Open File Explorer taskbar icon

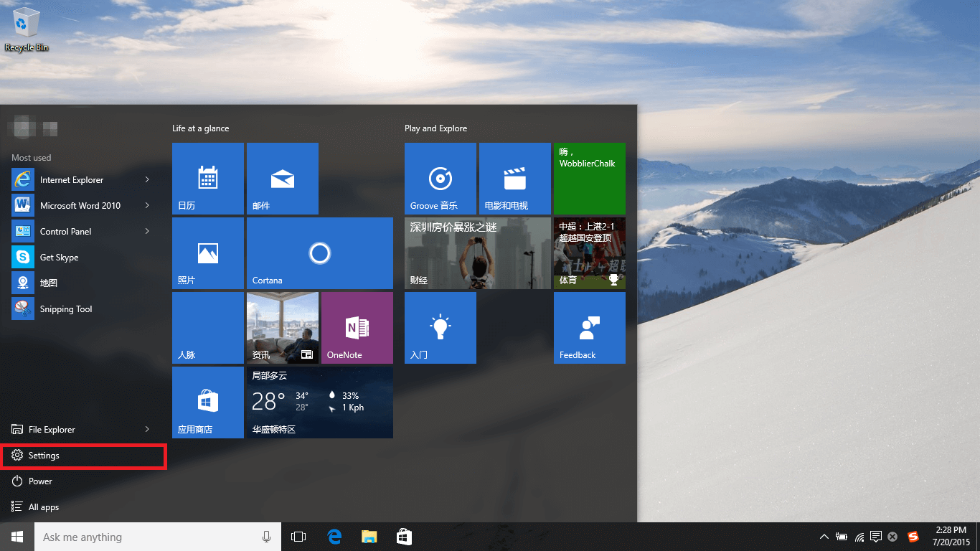coord(369,537)
